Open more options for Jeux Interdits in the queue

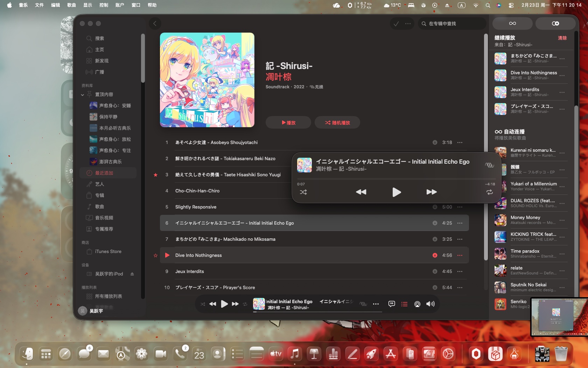pyautogui.click(x=562, y=92)
